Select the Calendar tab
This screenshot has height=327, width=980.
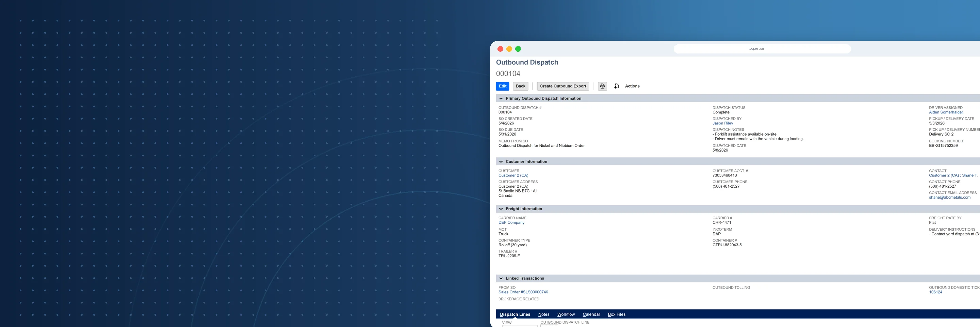click(x=591, y=314)
